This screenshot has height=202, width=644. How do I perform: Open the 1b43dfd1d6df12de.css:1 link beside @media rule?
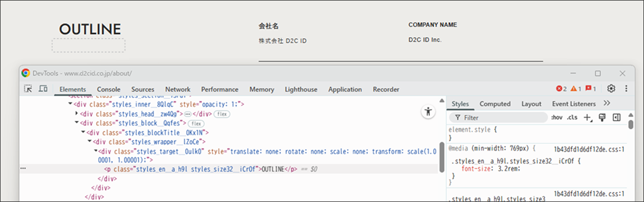pyautogui.click(x=590, y=149)
